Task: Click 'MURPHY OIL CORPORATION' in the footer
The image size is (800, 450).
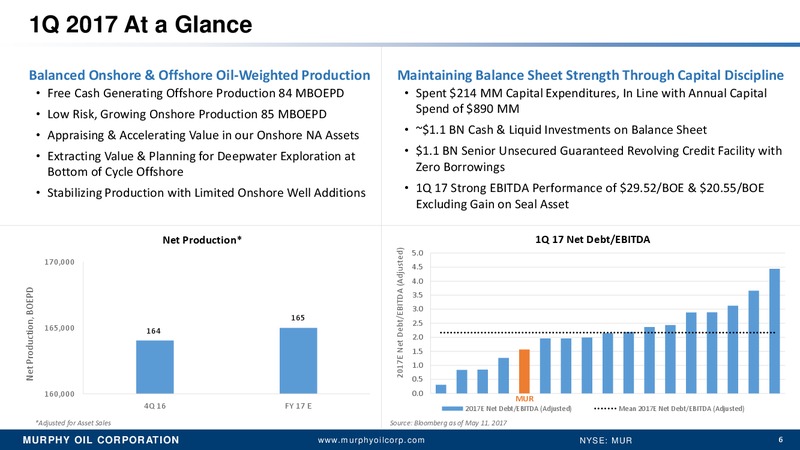Action: (101, 440)
